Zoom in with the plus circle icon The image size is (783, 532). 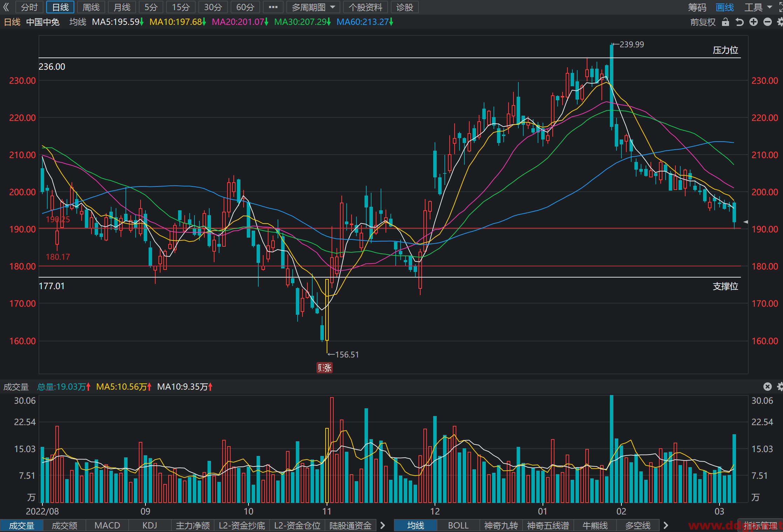coord(754,22)
